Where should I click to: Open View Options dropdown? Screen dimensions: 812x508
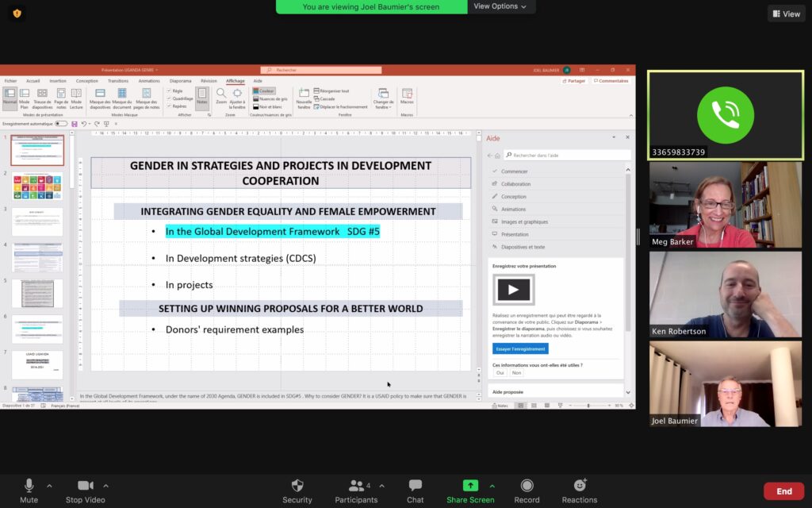tap(500, 6)
